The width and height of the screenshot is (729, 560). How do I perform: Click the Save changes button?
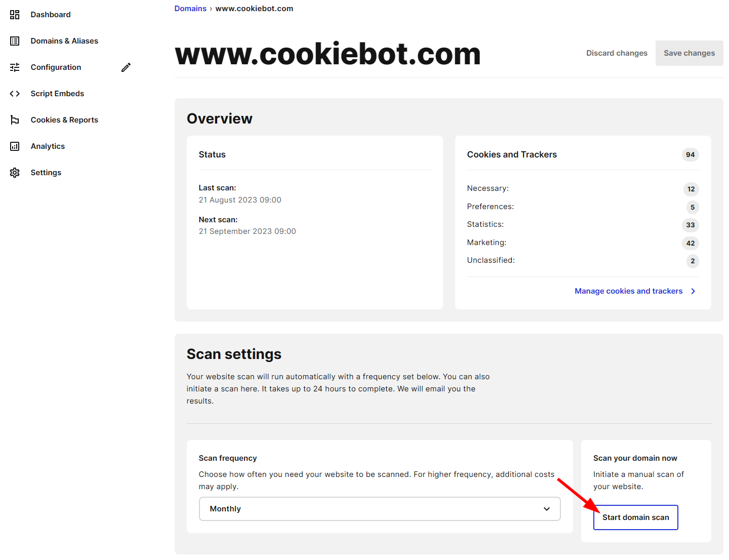(x=689, y=53)
